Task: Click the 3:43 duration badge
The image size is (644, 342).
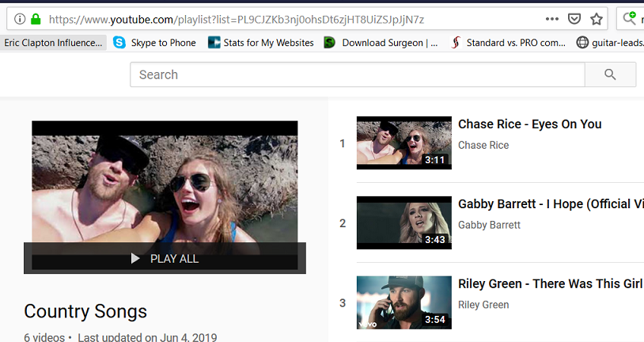Action: pos(435,240)
